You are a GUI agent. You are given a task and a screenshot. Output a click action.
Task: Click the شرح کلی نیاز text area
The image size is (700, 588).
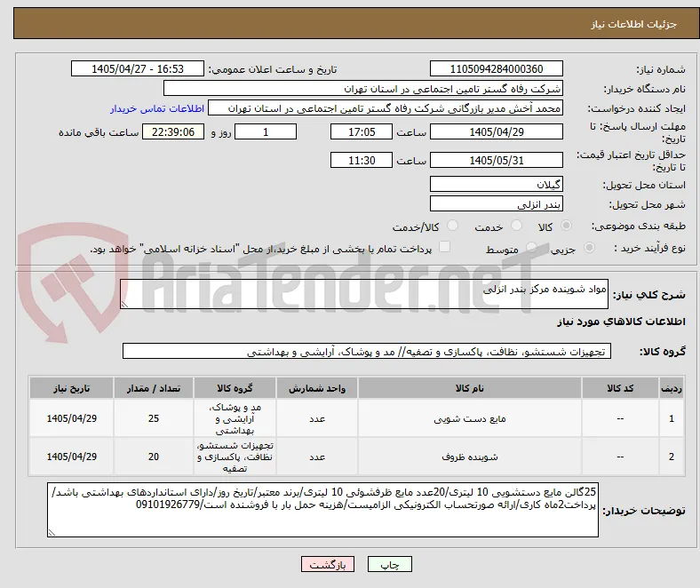364,294
